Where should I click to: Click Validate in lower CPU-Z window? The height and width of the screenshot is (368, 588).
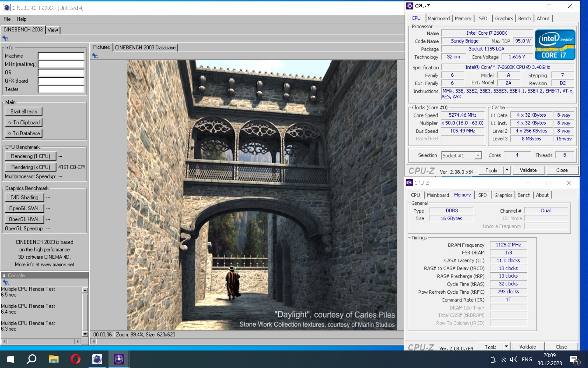tap(528, 347)
